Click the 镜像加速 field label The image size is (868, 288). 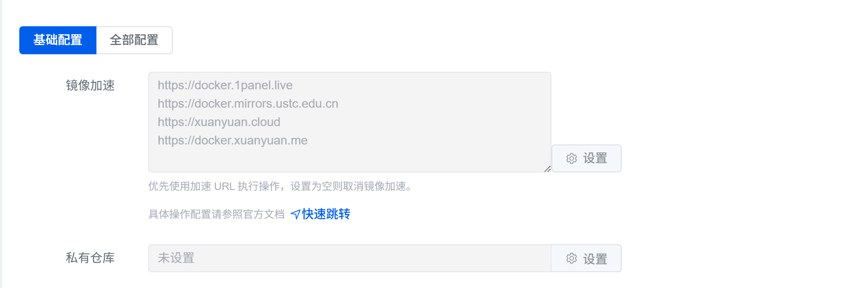90,85
